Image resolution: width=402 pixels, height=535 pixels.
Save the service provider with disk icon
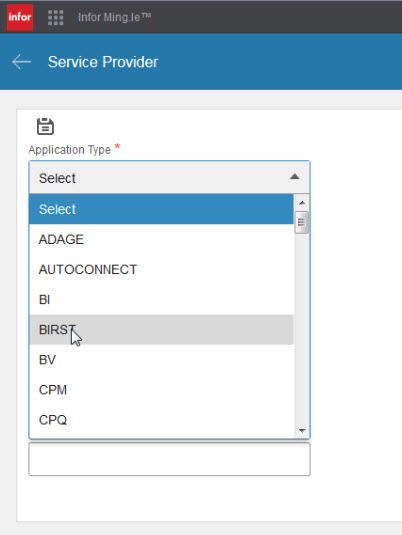click(x=45, y=126)
